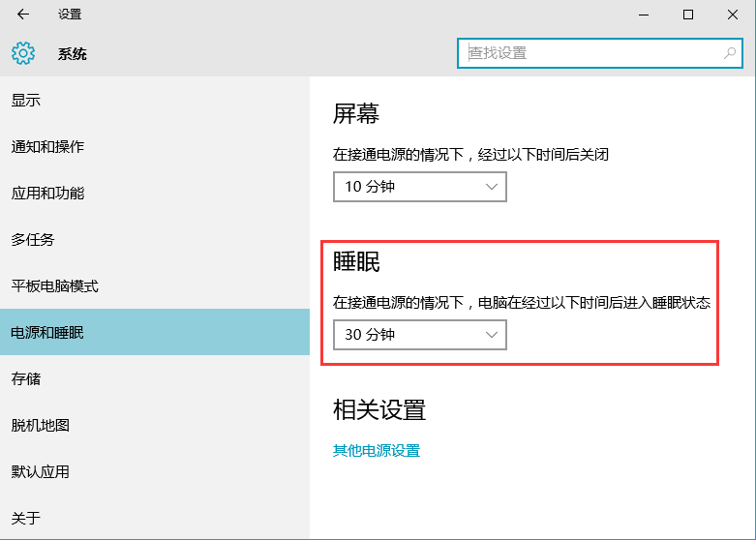
Task: Expand the sleep 30 分钟 dropdown
Action: coord(419,335)
